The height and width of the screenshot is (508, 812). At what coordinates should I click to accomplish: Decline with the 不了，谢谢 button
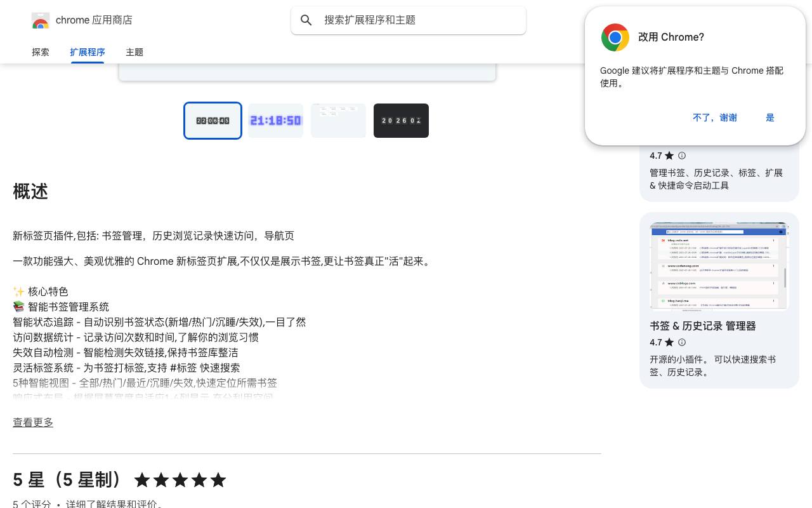[x=715, y=117]
